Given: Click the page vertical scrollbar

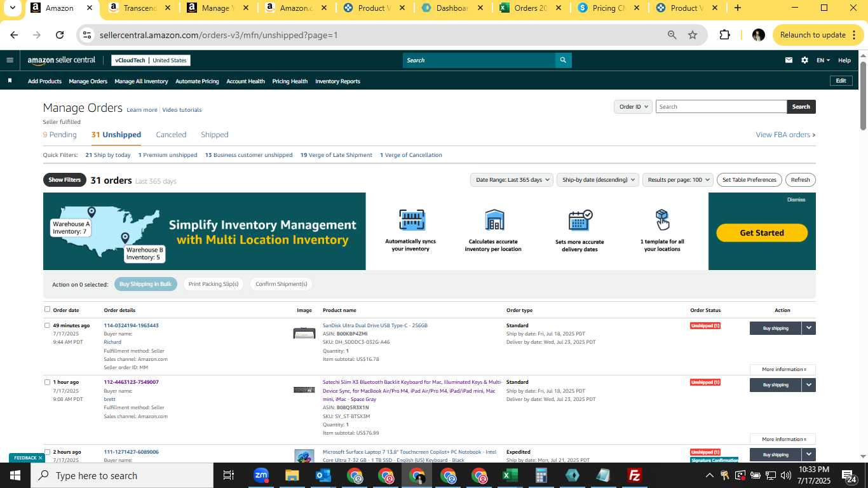Looking at the screenshot, I should [863, 96].
